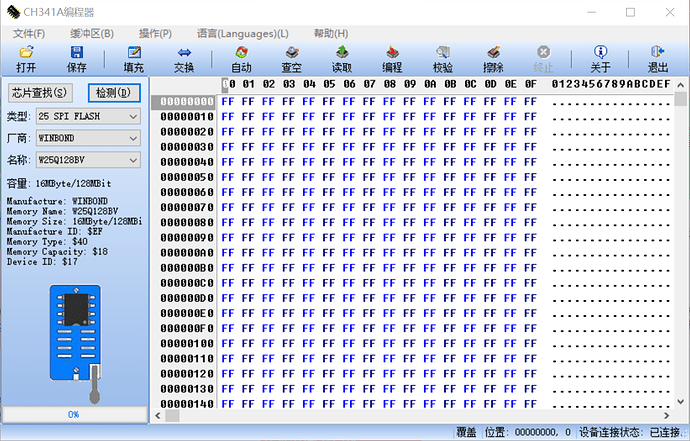This screenshot has height=441, width=690.
Task: Click the horizontal scrollbar left arrow
Action: (158, 415)
